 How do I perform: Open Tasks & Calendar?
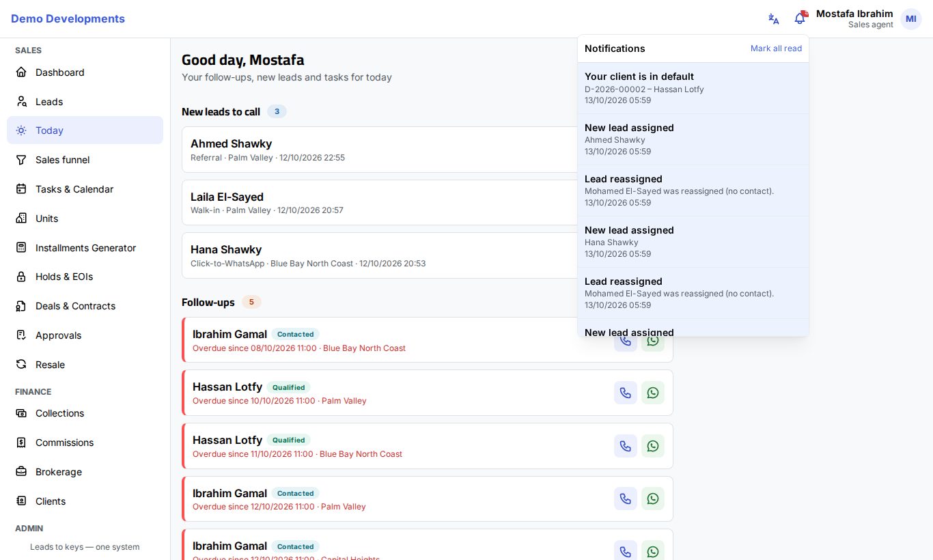pos(85,189)
